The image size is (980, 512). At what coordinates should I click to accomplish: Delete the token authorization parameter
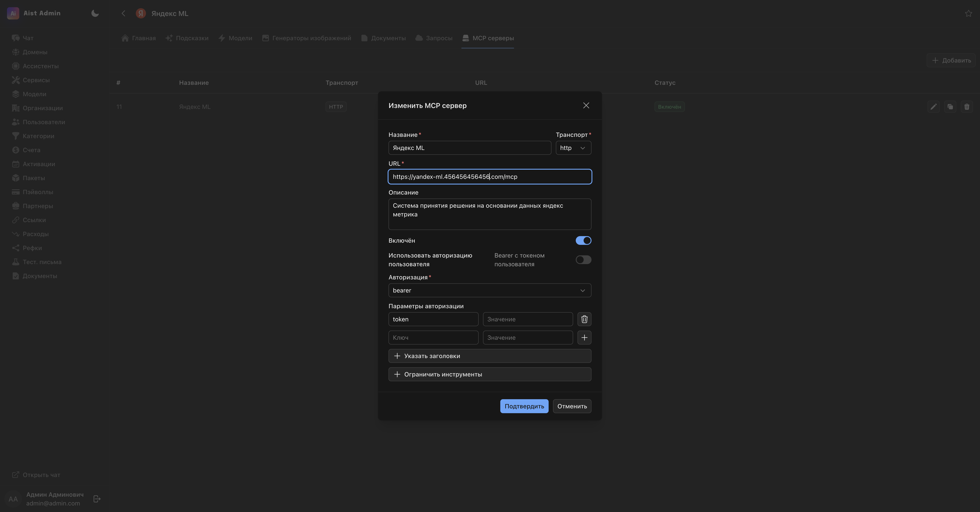coord(584,319)
